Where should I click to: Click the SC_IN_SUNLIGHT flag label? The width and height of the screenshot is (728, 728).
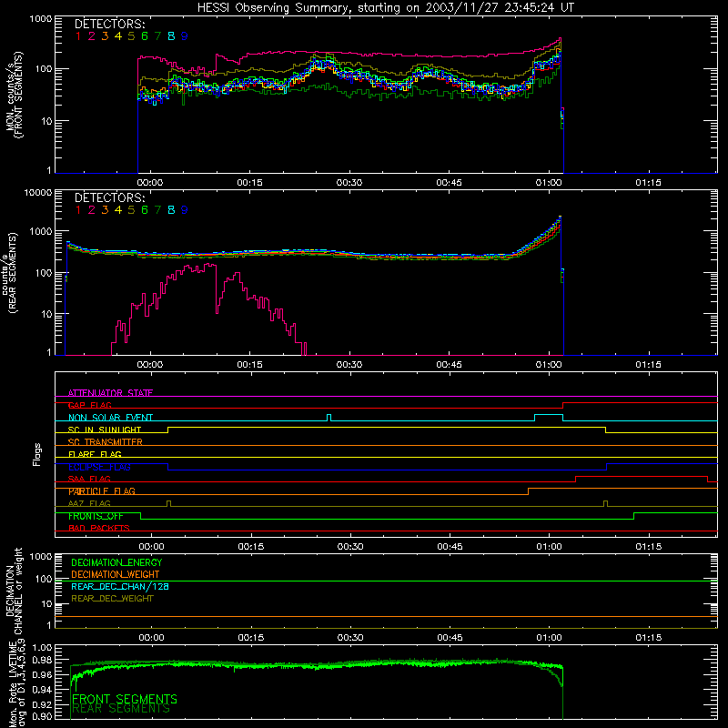point(105,430)
